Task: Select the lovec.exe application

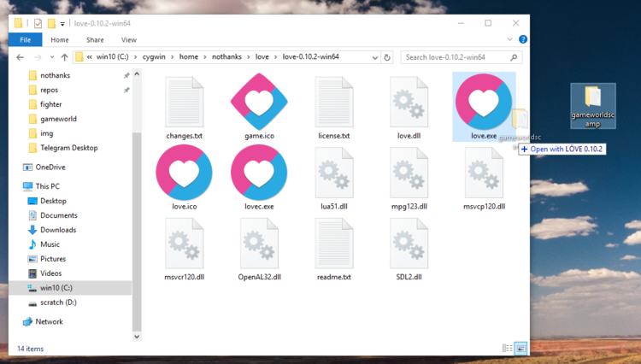Action: tap(259, 173)
